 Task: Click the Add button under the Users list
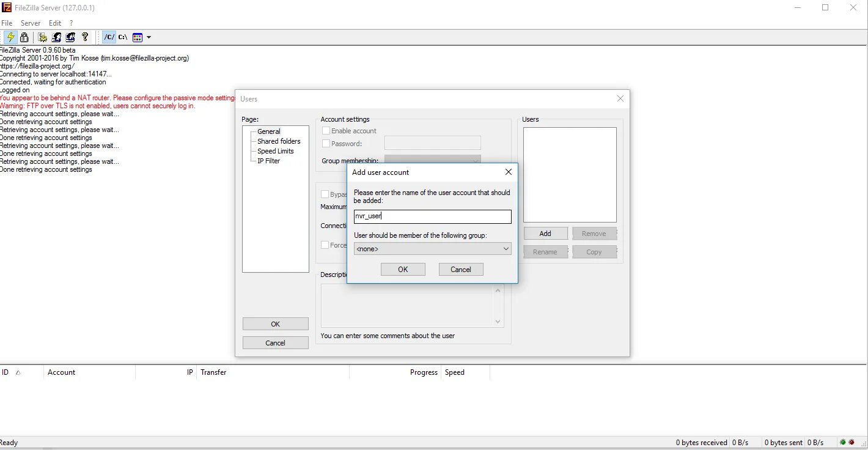point(545,234)
